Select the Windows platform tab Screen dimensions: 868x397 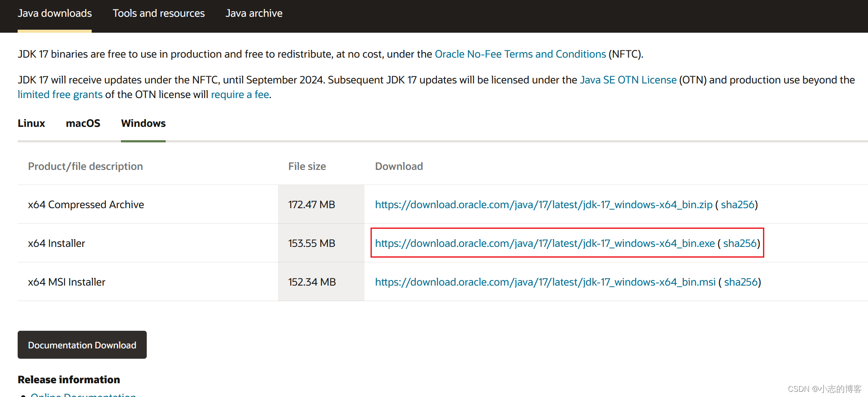(143, 123)
